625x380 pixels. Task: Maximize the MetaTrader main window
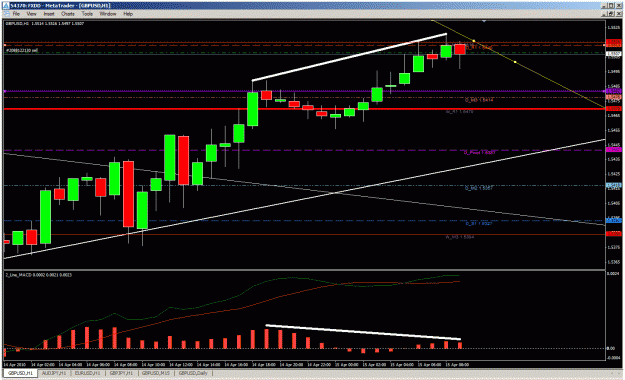pyautogui.click(x=611, y=6)
